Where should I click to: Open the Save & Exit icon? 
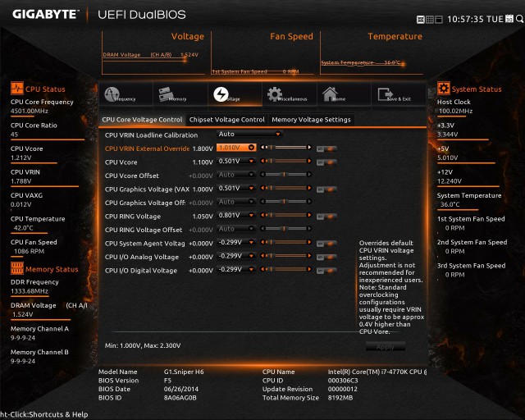pos(385,94)
